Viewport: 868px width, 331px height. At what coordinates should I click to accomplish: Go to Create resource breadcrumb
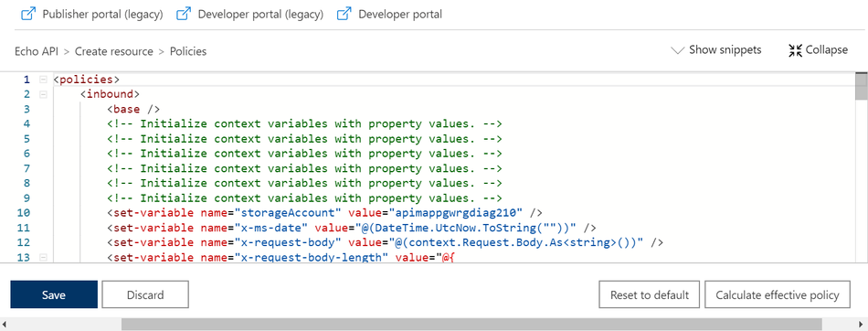114,51
